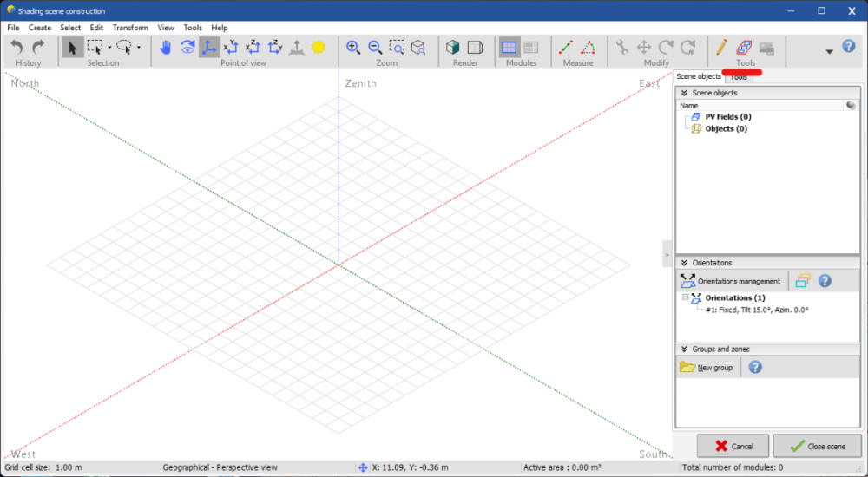Switch to the Tools tab
The height and width of the screenshot is (477, 868).
pos(739,77)
